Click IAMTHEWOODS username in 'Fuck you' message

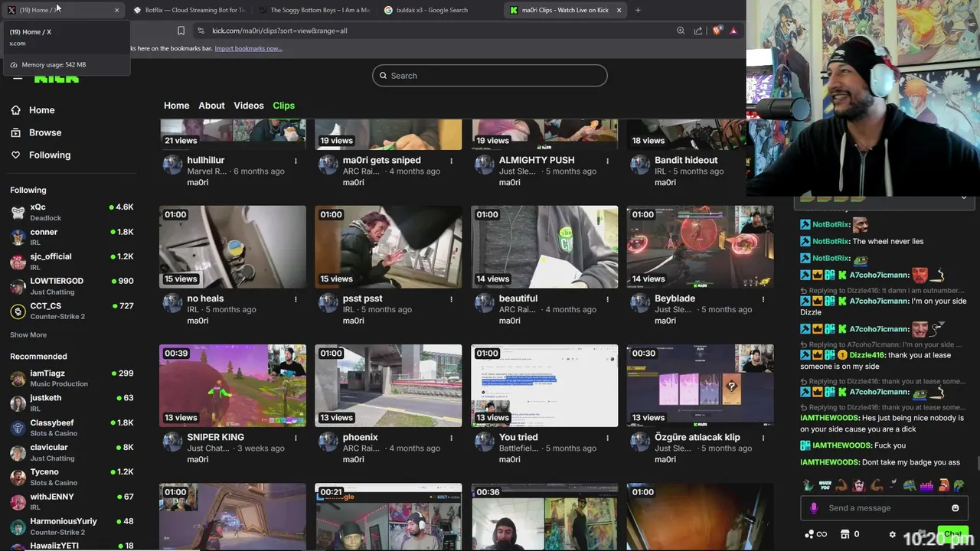coord(842,445)
